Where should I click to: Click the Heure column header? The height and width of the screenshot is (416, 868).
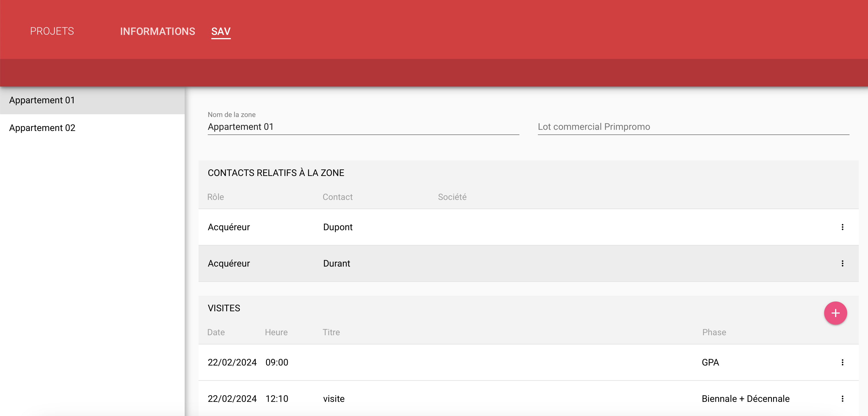[276, 332]
